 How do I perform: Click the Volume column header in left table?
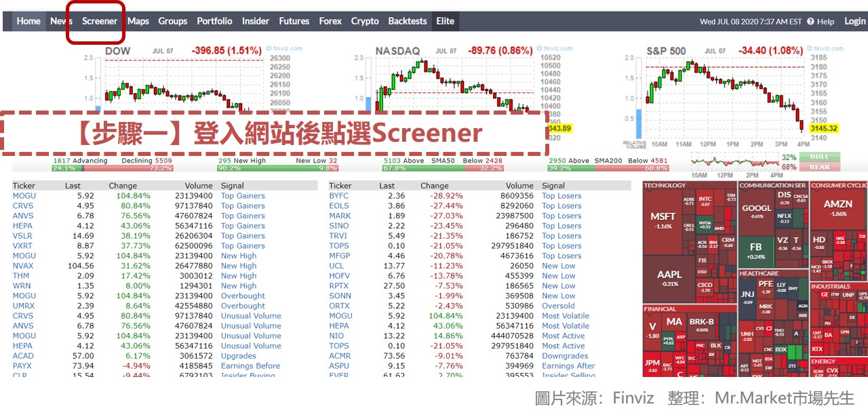coord(198,186)
